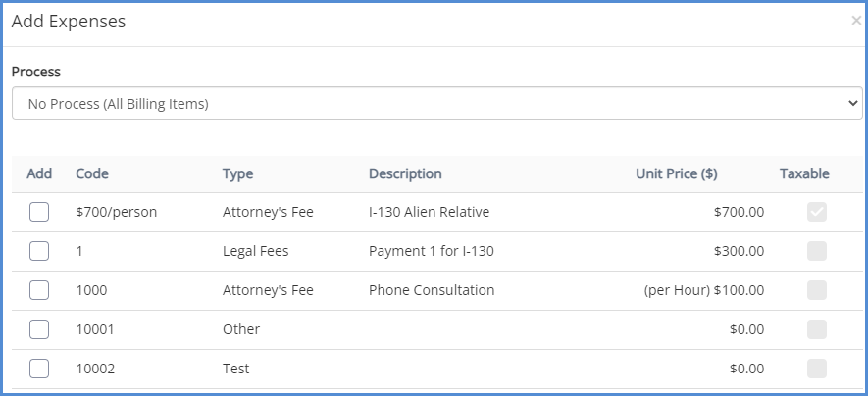
Task: Tick the Add checkbox for Test row
Action: coord(39,369)
